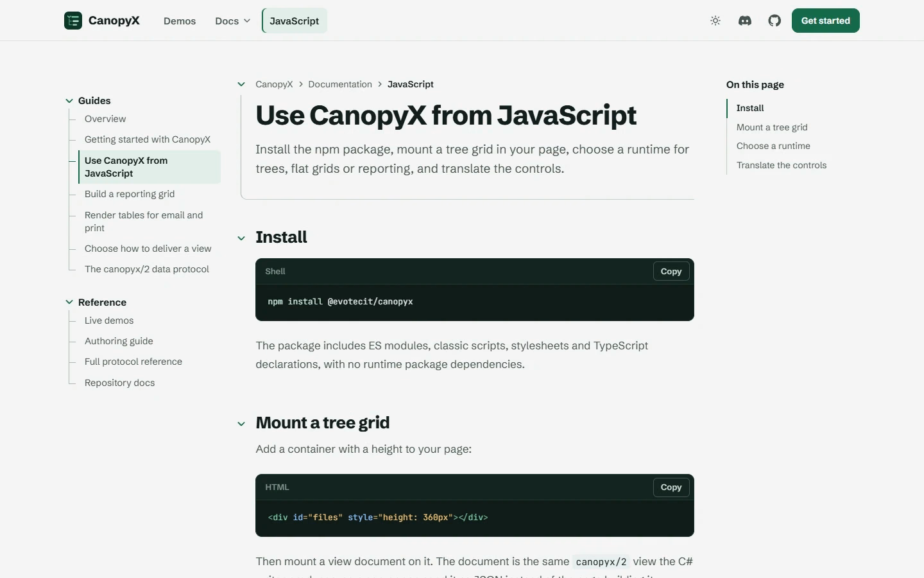Click JavaScript in the breadcrumb
Screen dimensions: 924x578
[411, 84]
